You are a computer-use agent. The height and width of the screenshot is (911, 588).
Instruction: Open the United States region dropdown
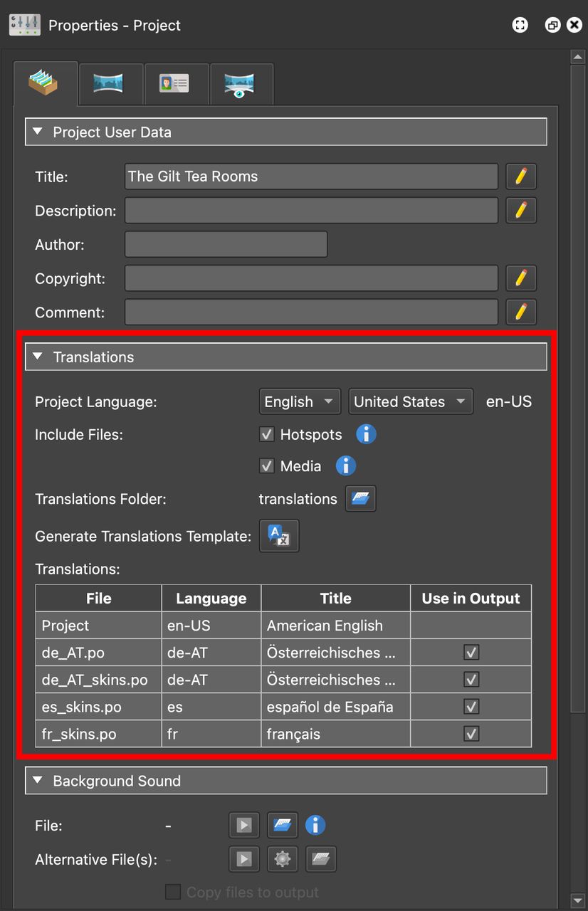click(410, 401)
